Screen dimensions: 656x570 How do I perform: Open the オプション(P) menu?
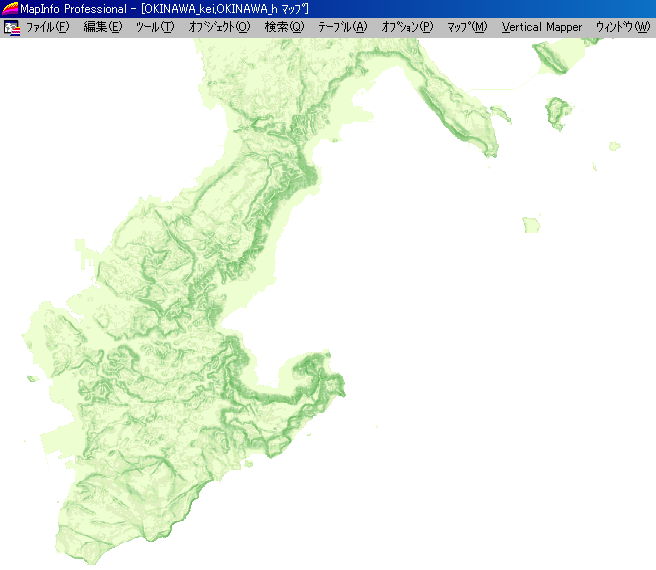click(407, 27)
